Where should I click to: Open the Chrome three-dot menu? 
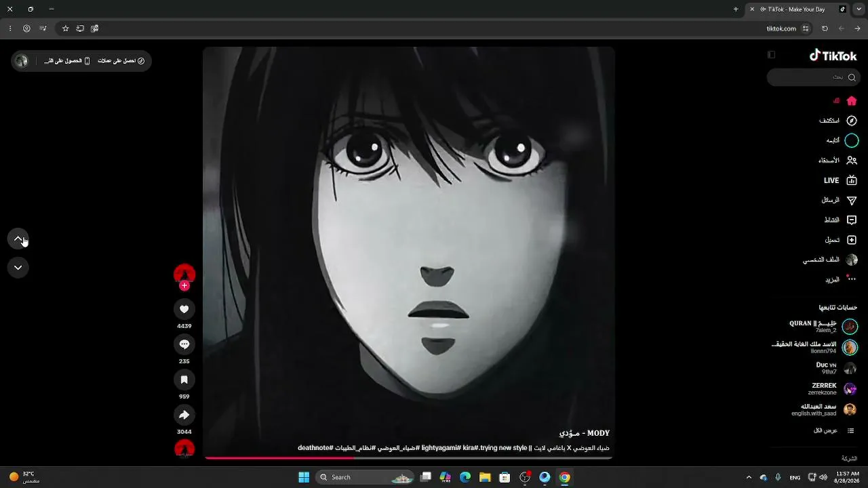[x=10, y=28]
